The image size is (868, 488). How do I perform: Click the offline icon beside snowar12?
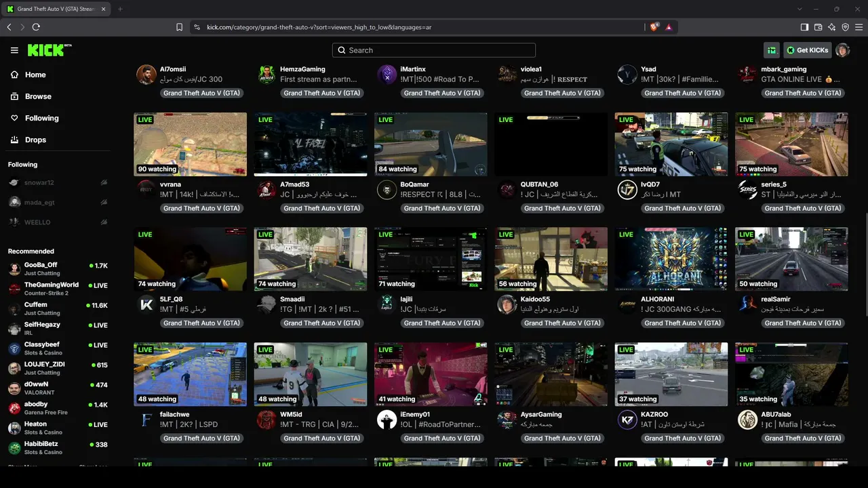(104, 182)
